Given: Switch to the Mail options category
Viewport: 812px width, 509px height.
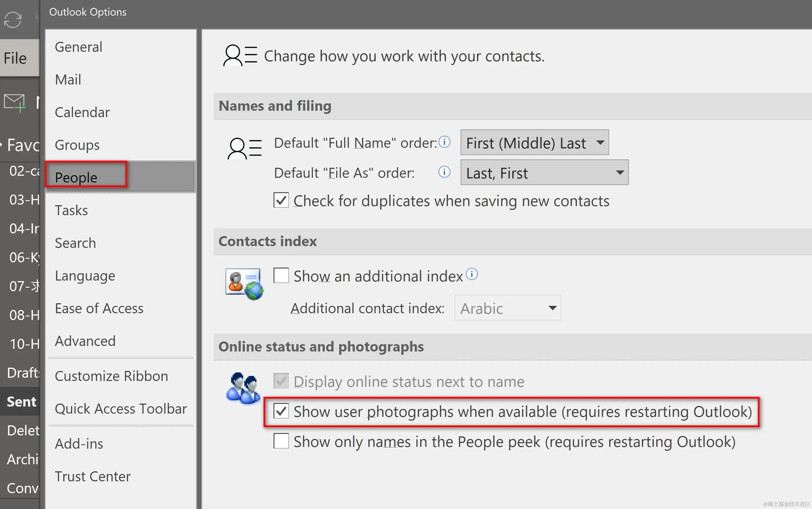Looking at the screenshot, I should click(x=68, y=80).
